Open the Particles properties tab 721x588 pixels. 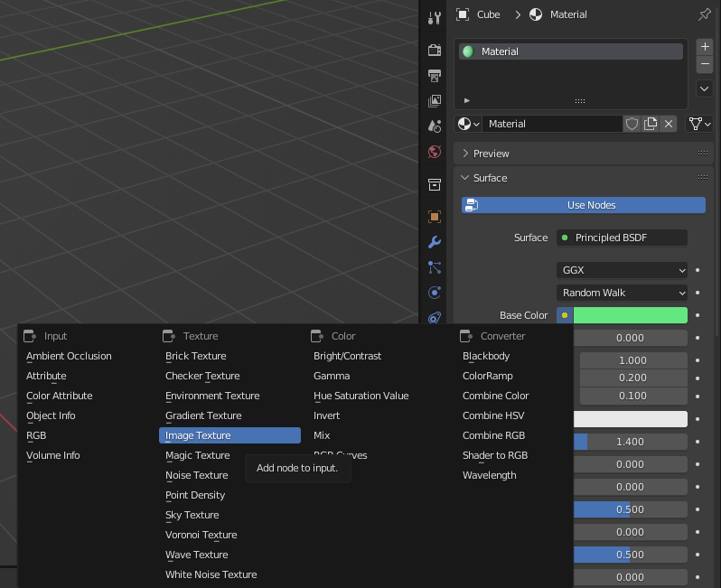(x=434, y=267)
